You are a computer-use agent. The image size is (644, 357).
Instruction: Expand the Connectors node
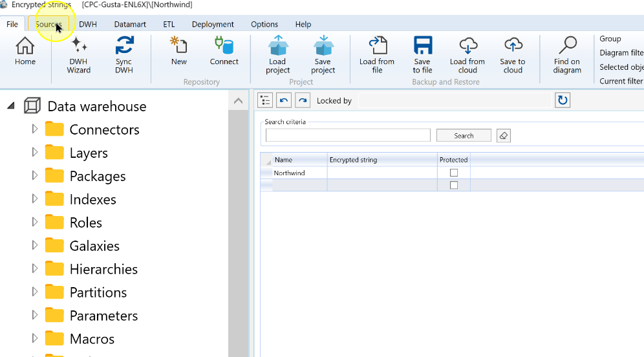point(34,129)
